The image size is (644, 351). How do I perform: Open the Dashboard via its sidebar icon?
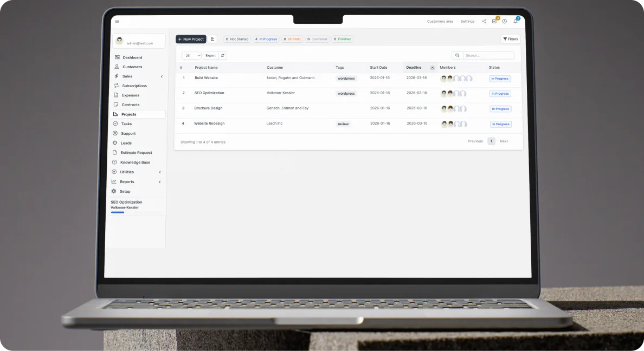(x=117, y=57)
